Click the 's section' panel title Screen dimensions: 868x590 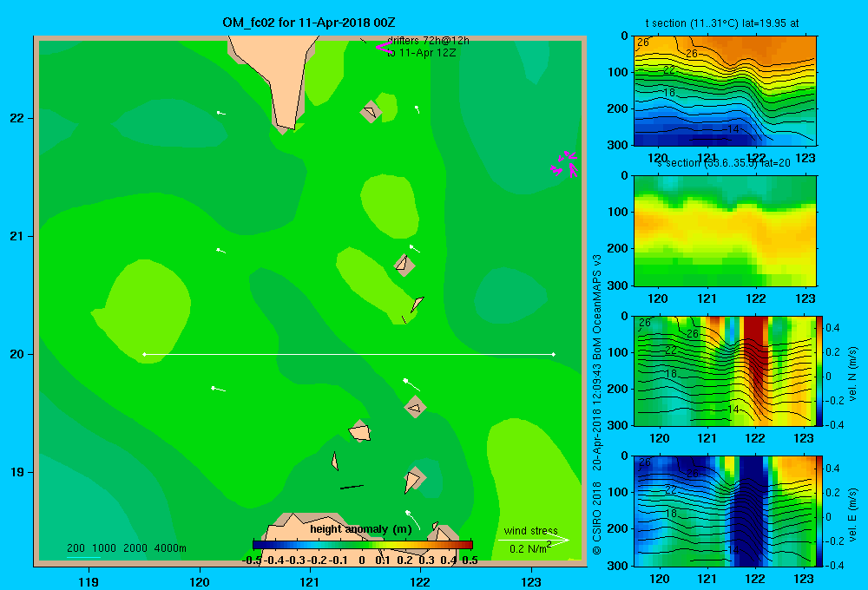coord(723,163)
